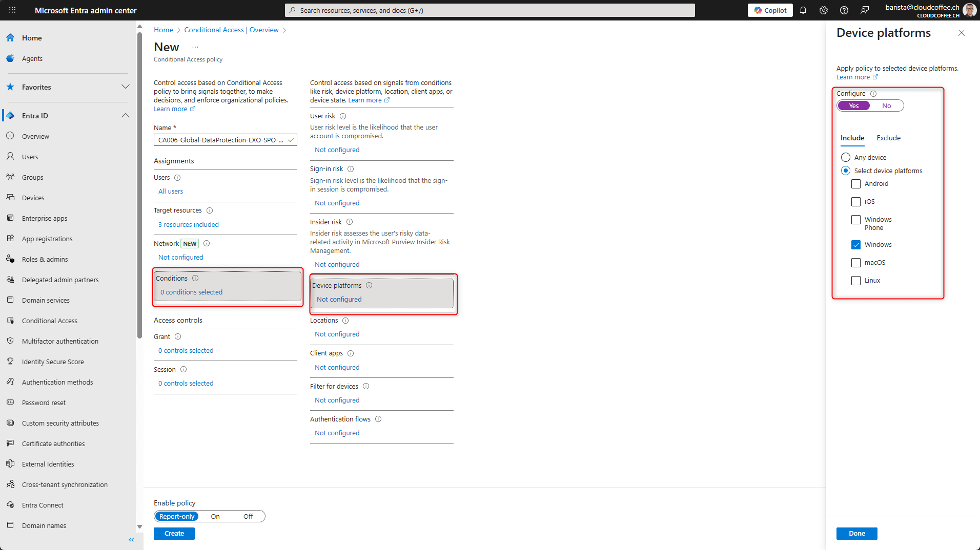
Task: Open the feedback icon in top bar
Action: click(865, 10)
